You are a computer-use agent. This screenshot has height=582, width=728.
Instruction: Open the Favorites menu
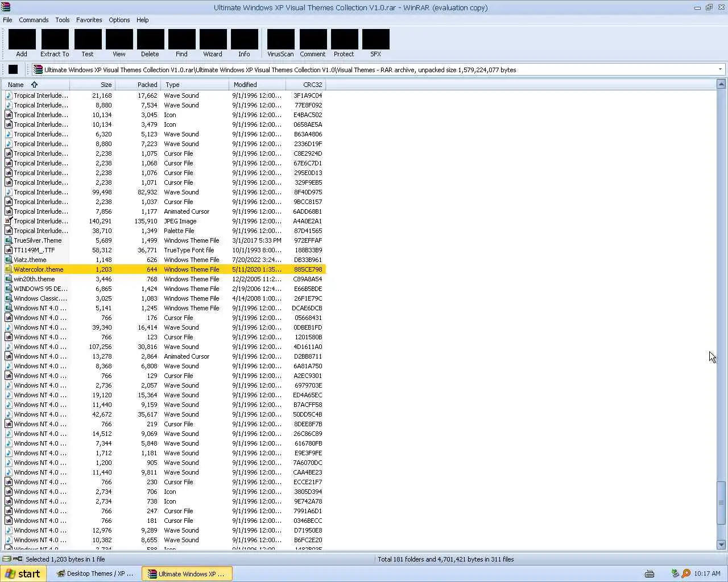click(89, 20)
